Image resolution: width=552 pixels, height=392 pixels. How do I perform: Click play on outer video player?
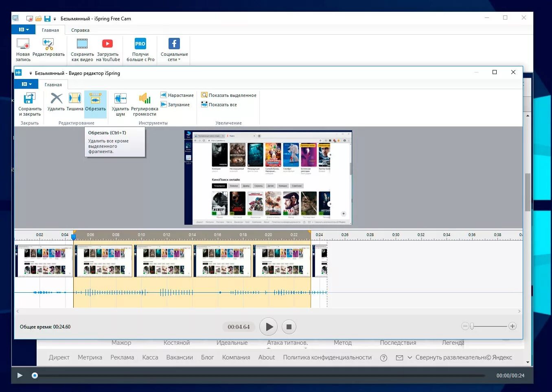pyautogui.click(x=20, y=375)
